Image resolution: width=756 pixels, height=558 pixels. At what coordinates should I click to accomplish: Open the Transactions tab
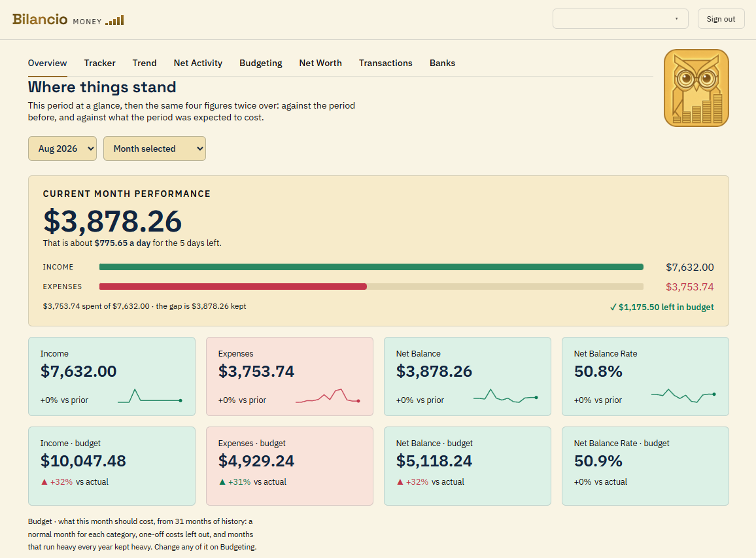pyautogui.click(x=386, y=63)
